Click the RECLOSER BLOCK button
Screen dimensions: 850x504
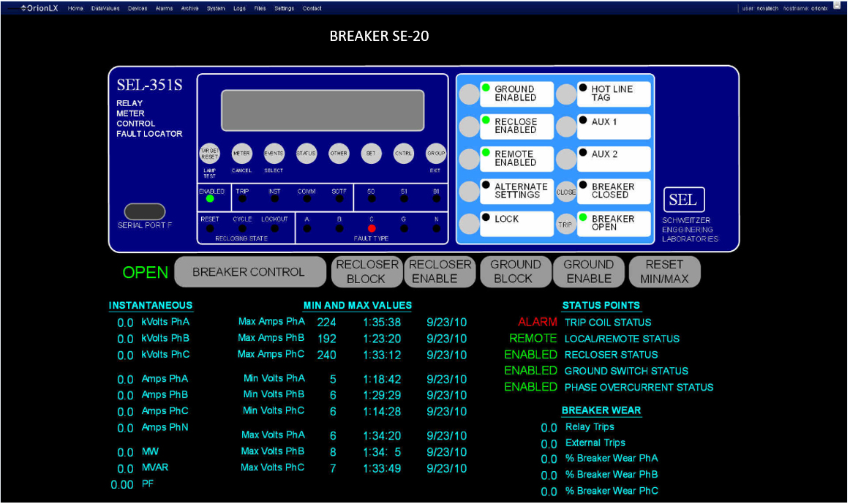366,271
